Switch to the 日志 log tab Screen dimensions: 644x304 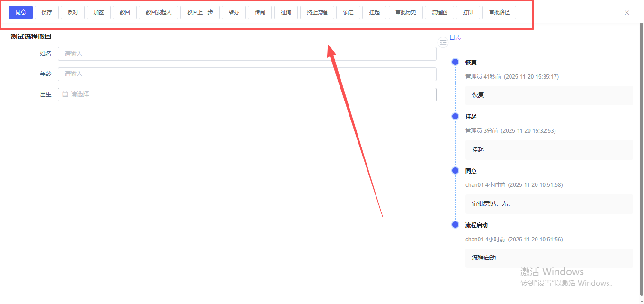pyautogui.click(x=455, y=38)
